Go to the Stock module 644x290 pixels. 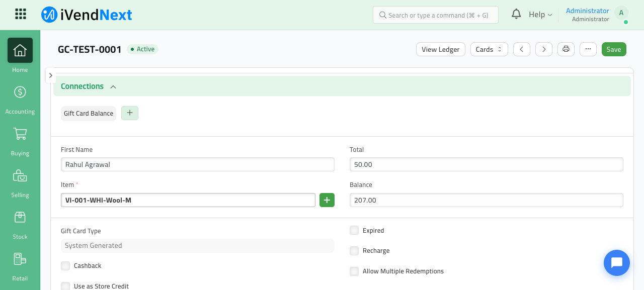click(20, 225)
